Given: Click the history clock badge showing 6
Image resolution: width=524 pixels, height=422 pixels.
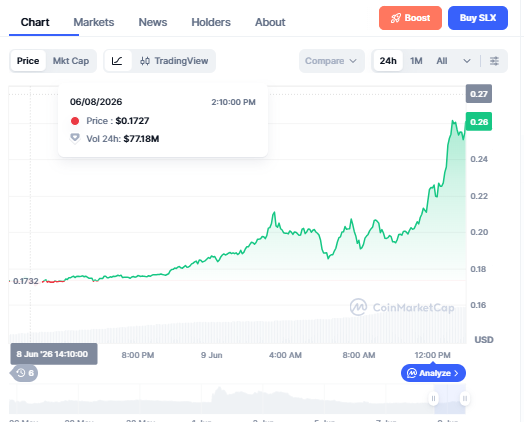Looking at the screenshot, I should [x=25, y=373].
